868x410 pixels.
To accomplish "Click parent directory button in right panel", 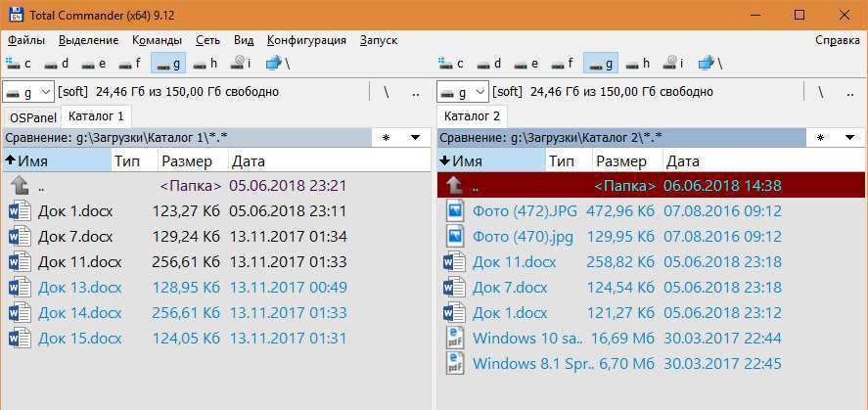I will [850, 92].
